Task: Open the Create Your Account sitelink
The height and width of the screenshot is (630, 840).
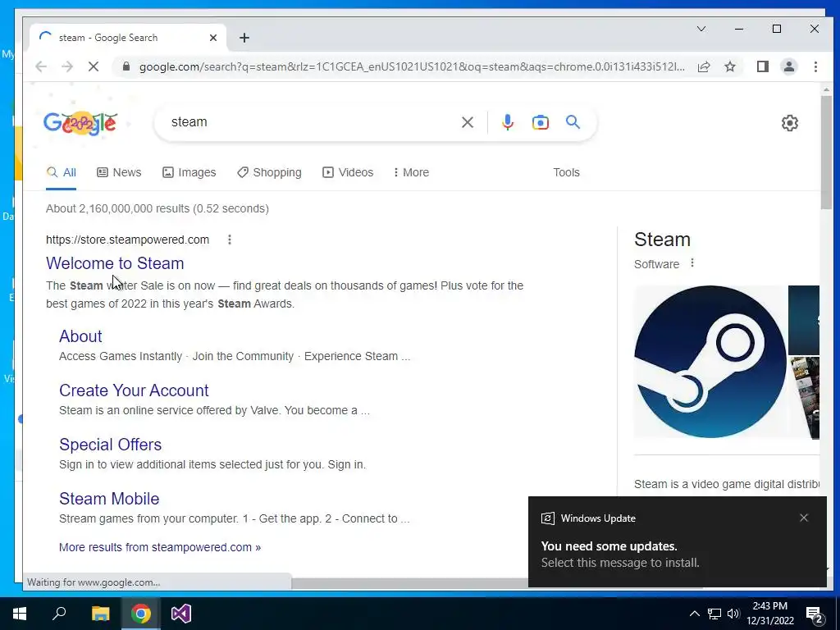Action: tap(134, 390)
